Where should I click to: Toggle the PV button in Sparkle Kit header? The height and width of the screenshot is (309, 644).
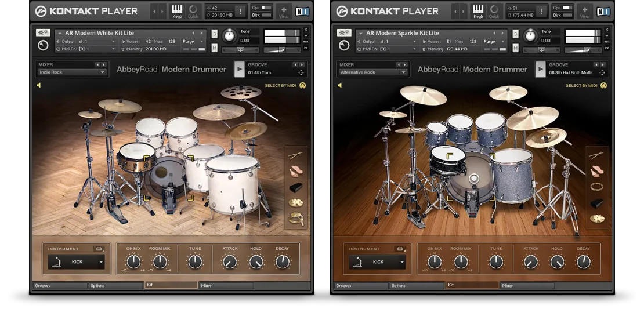pyautogui.click(x=607, y=48)
